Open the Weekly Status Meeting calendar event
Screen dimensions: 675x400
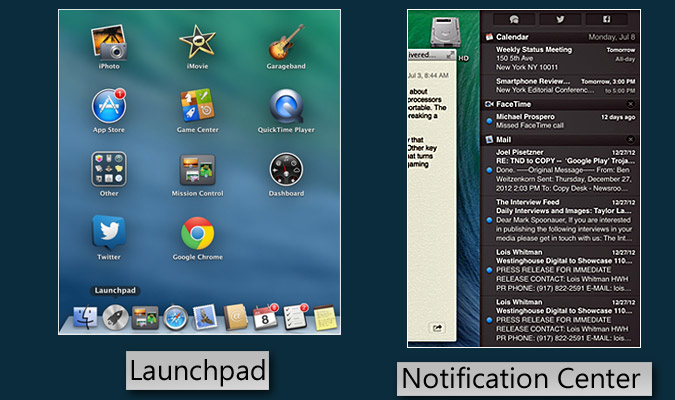[x=535, y=49]
